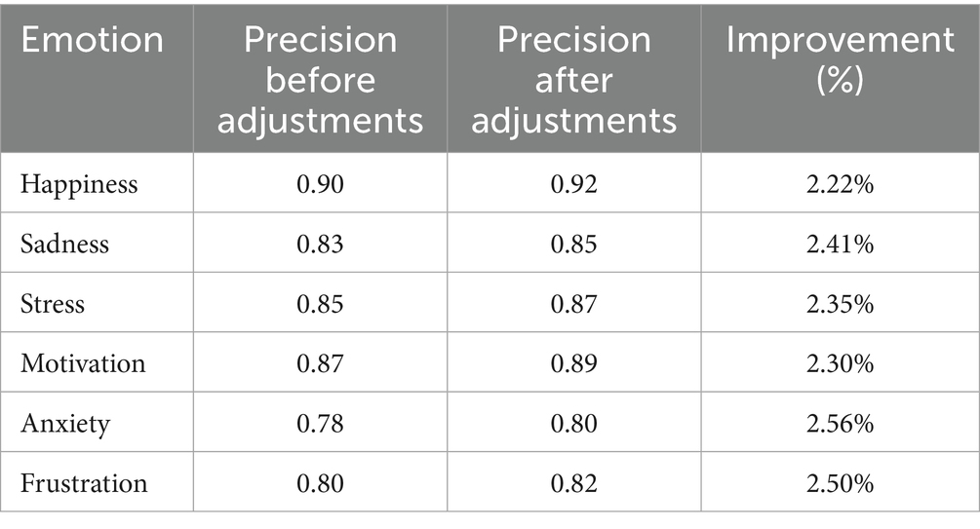Viewport: 980px width, 529px height.
Task: Select the Frustration row label
Action: [84, 483]
